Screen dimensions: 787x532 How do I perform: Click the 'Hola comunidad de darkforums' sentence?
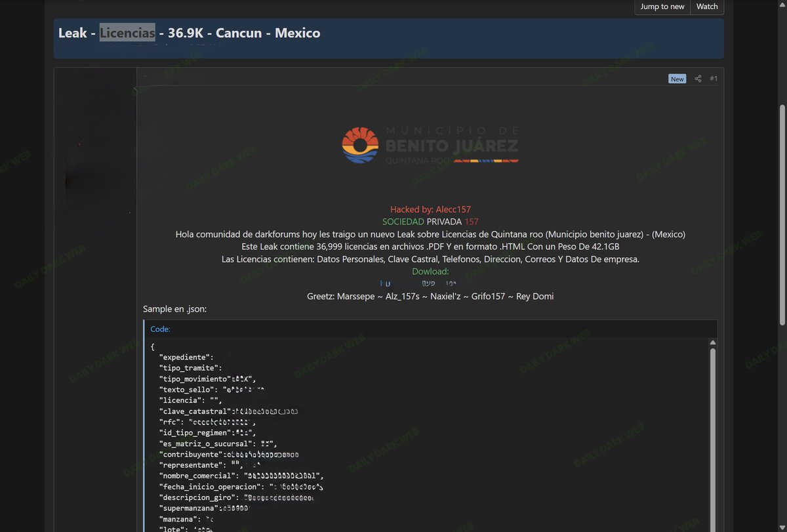(430, 234)
